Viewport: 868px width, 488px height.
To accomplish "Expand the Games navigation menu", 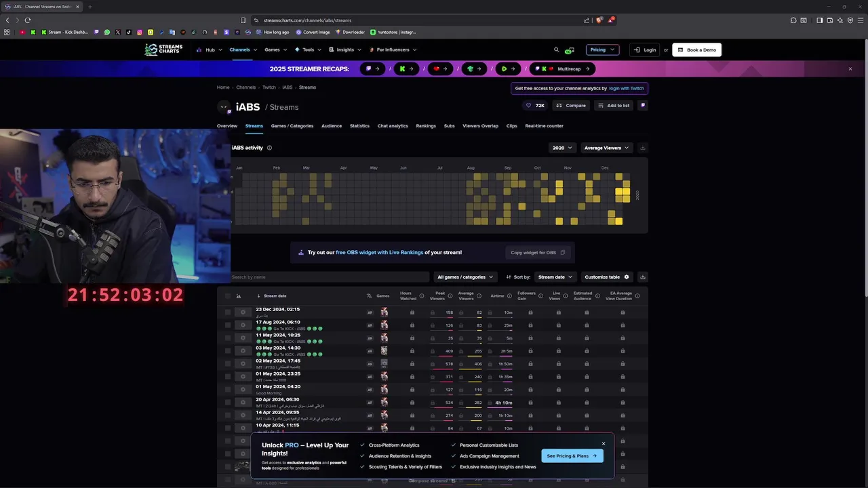I will [275, 49].
